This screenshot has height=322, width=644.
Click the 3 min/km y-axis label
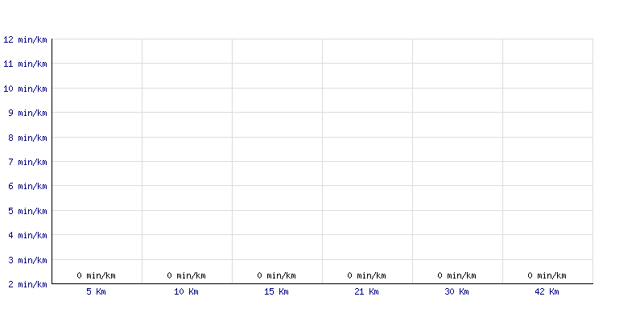[x=27, y=260]
